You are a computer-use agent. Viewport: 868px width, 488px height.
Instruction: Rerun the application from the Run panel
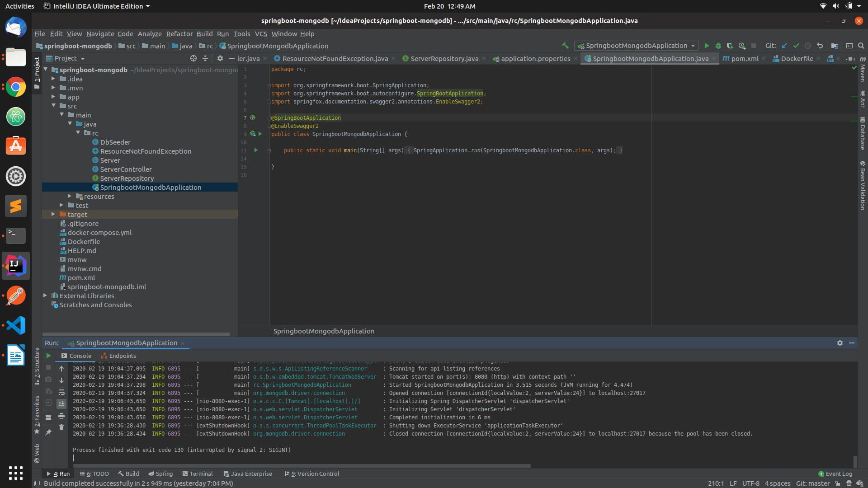tap(48, 355)
